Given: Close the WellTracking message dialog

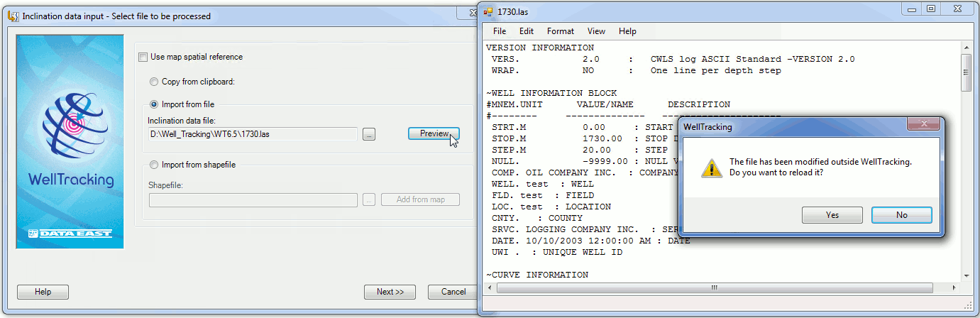Looking at the screenshot, I should click(x=924, y=124).
